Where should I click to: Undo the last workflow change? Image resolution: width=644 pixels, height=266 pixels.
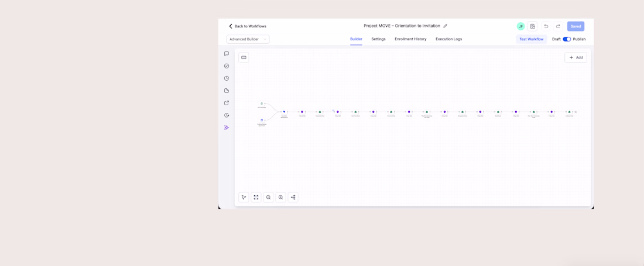click(x=546, y=26)
